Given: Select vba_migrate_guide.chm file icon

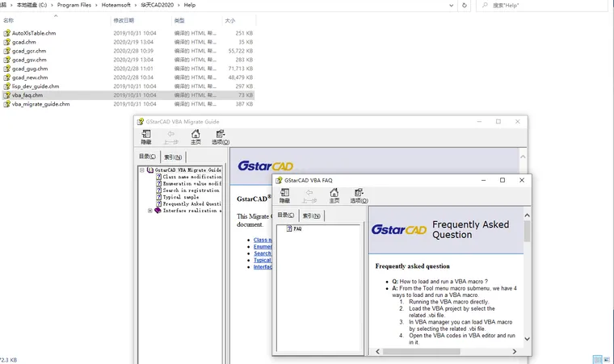Looking at the screenshot, I should [6, 104].
